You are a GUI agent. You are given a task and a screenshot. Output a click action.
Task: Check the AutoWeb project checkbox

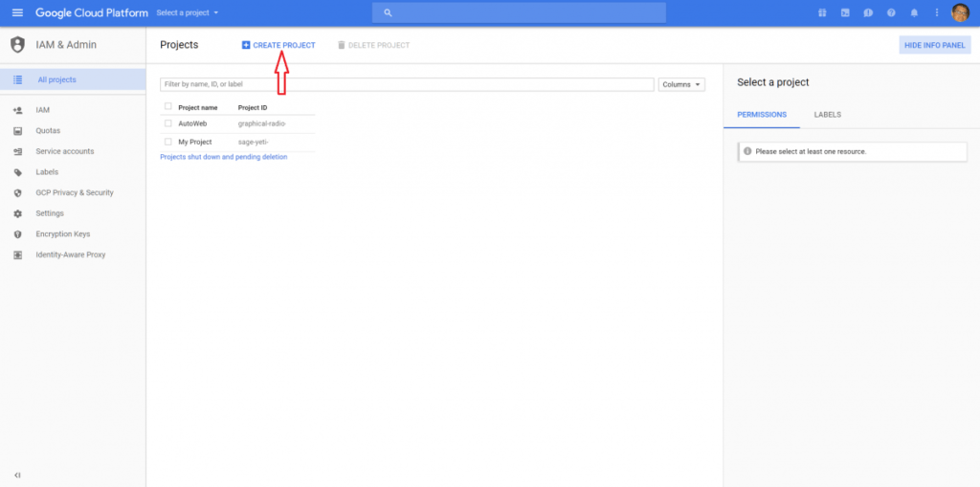(x=168, y=123)
